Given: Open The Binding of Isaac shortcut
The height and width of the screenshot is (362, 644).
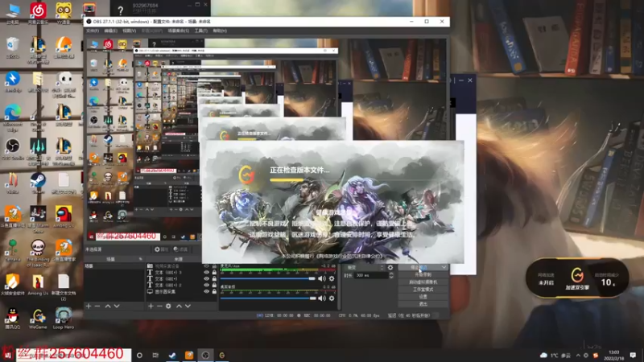Looking at the screenshot, I should point(38,253).
